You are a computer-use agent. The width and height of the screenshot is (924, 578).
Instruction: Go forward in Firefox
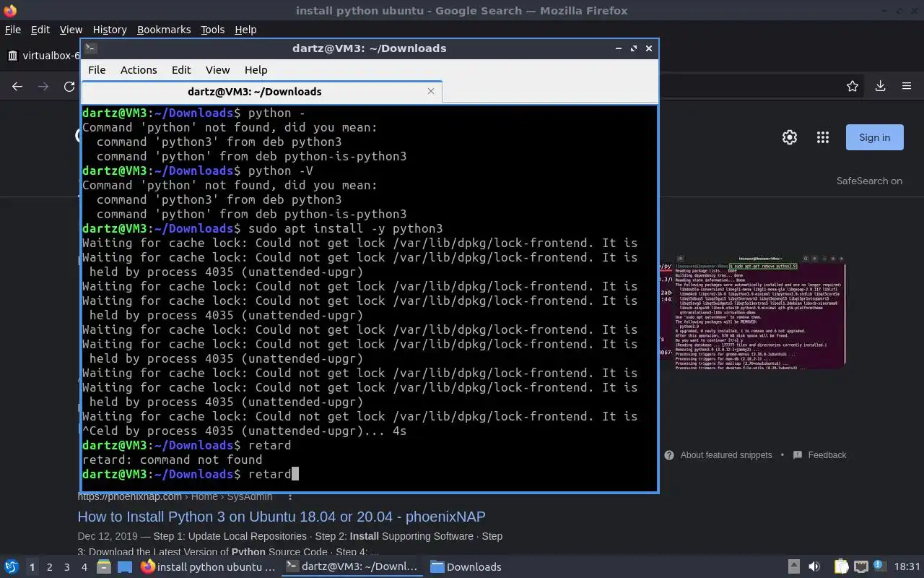pos(43,87)
